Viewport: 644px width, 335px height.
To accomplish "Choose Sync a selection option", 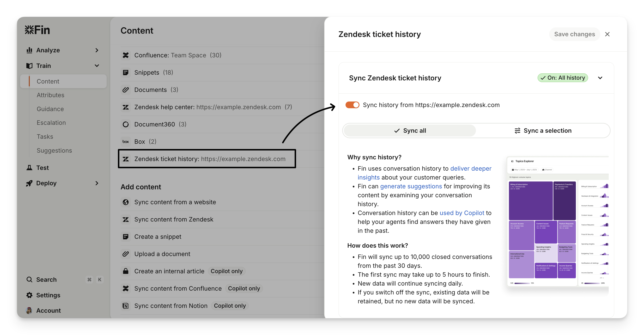I will tap(543, 131).
